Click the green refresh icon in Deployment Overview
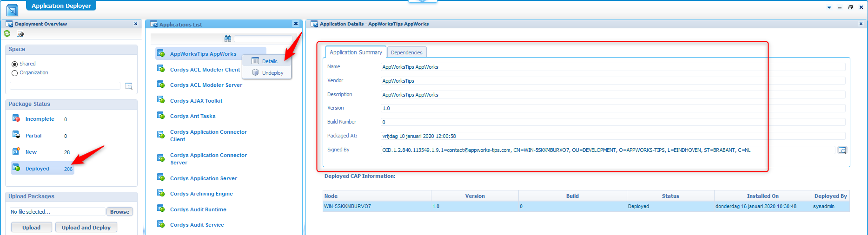Viewport: 868px width, 235px height. (7, 33)
